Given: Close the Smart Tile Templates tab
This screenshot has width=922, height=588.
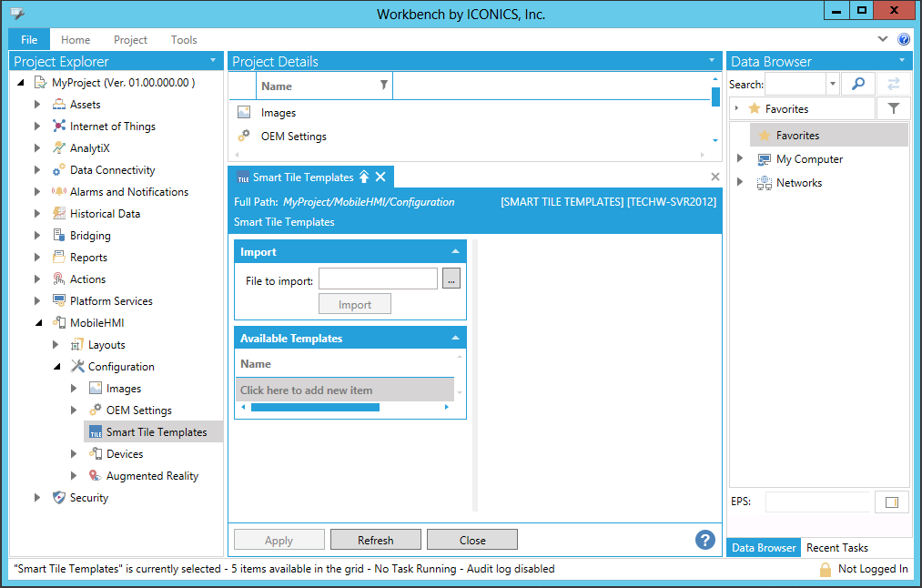Looking at the screenshot, I should click(x=381, y=177).
